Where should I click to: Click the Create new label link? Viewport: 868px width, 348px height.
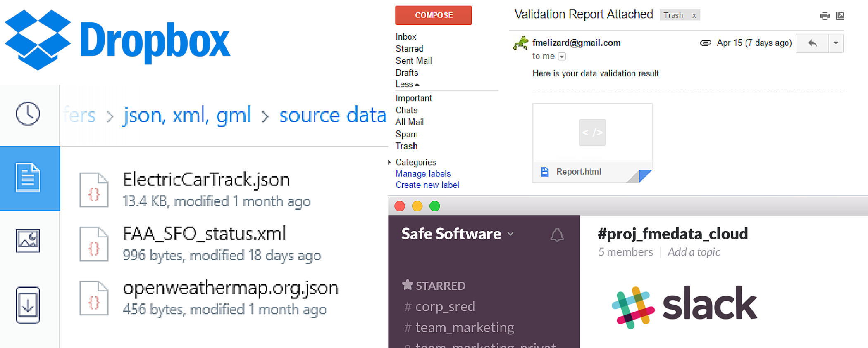pos(427,185)
